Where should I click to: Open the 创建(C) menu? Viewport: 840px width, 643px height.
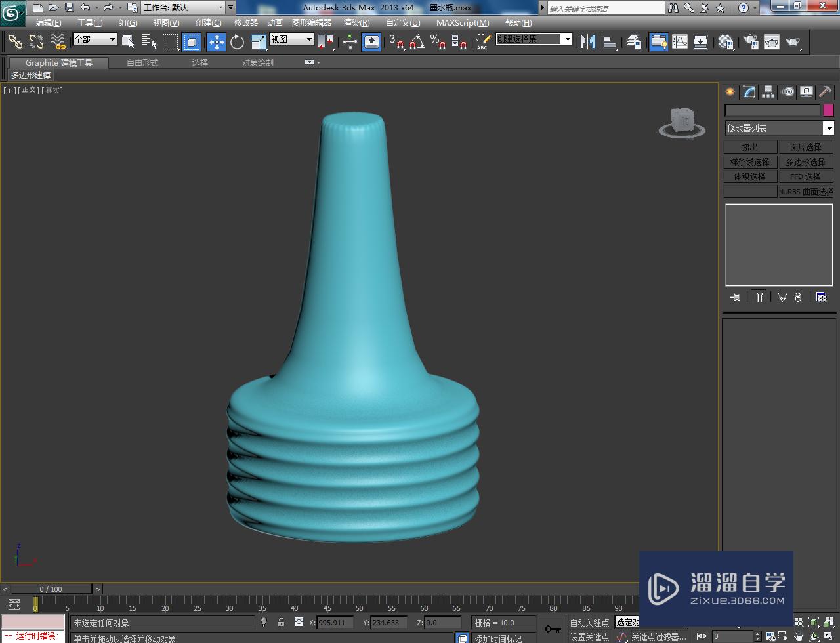tap(209, 23)
